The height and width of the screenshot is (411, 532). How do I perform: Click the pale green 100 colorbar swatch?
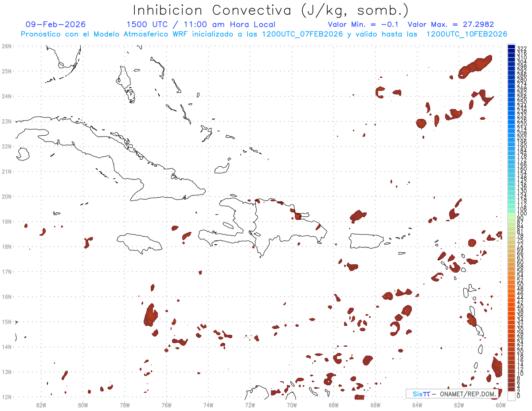511,215
